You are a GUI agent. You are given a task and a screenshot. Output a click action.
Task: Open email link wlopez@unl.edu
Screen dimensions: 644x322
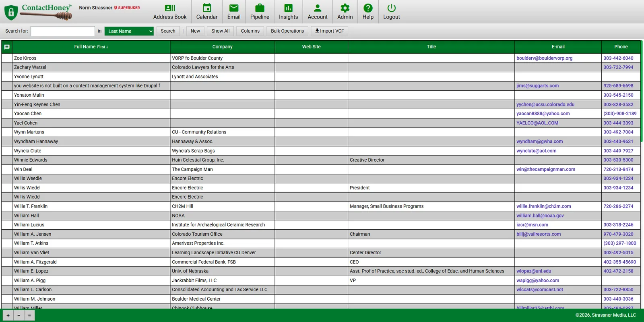[534, 271]
